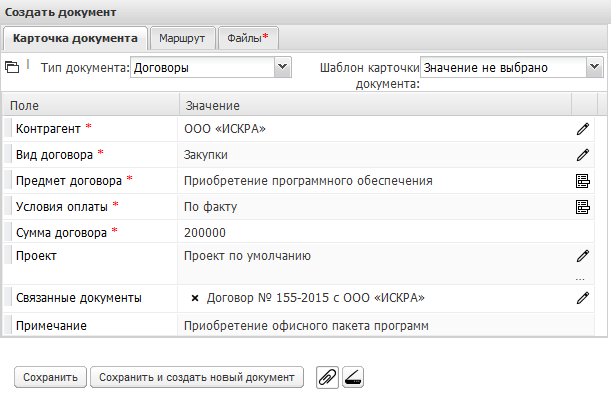
Task: Select the Условия оплаты field label
Action: click(x=62, y=207)
